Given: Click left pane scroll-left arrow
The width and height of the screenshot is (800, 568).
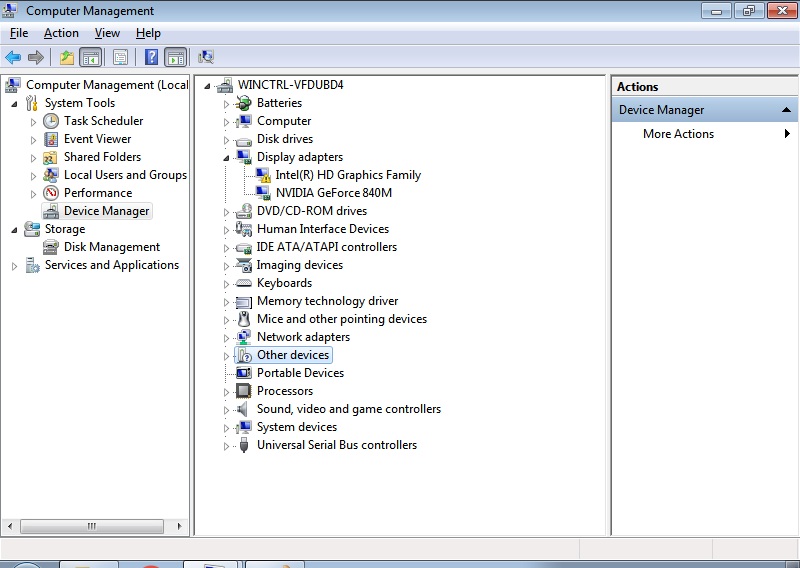Looking at the screenshot, I should point(10,526).
